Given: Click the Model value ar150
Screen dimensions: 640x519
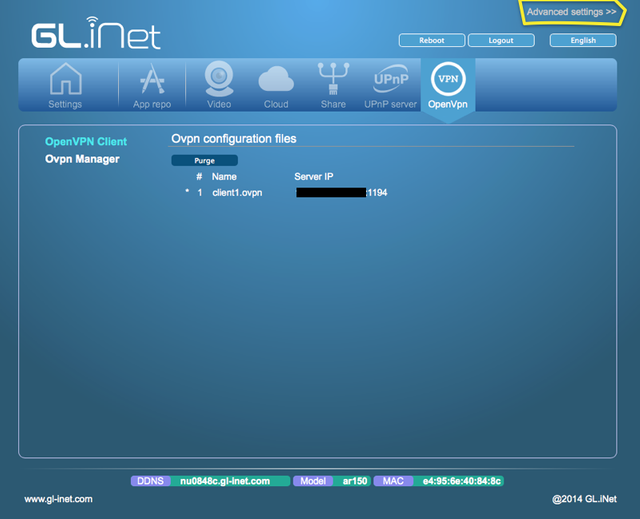Looking at the screenshot, I should point(355,481).
